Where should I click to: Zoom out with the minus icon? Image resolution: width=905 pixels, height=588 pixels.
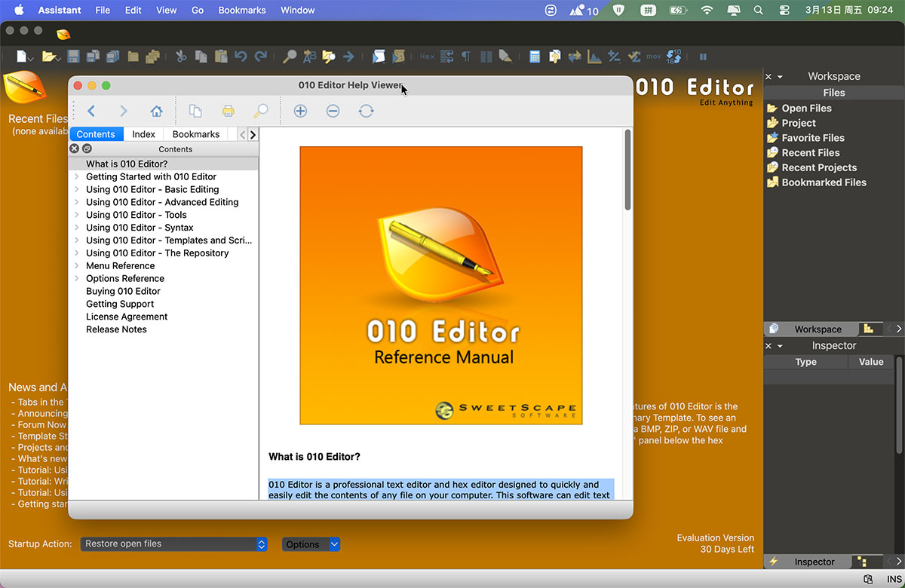[x=333, y=112]
